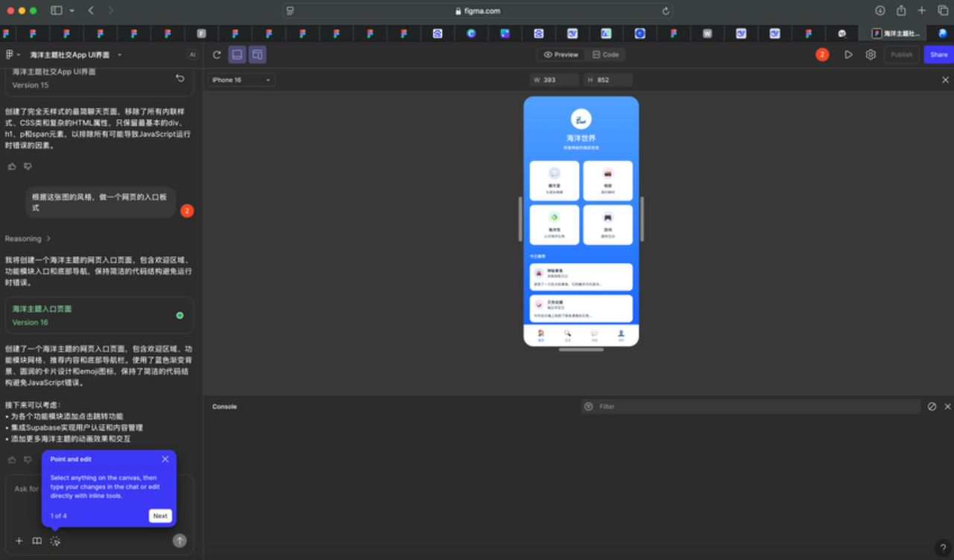This screenshot has width=954, height=560.
Task: Toggle the console panel layout button
Action: pyautogui.click(x=237, y=54)
